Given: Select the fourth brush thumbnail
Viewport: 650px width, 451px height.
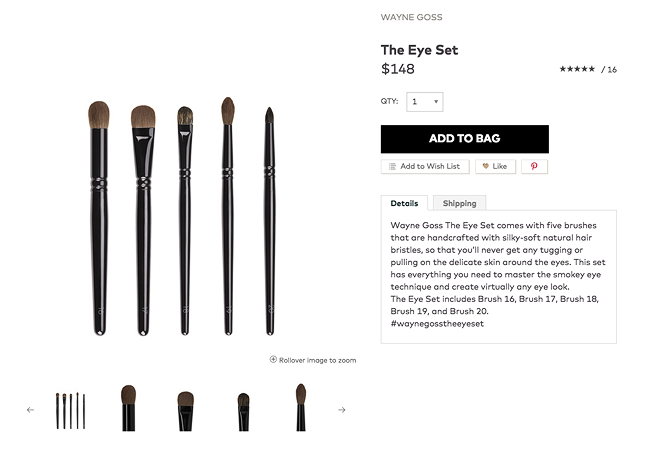Looking at the screenshot, I should tap(243, 410).
